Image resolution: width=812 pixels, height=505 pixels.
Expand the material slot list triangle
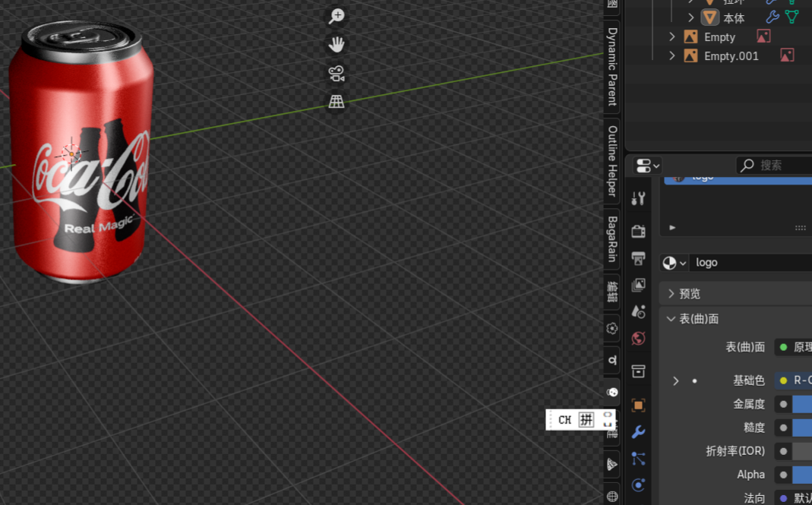point(672,227)
